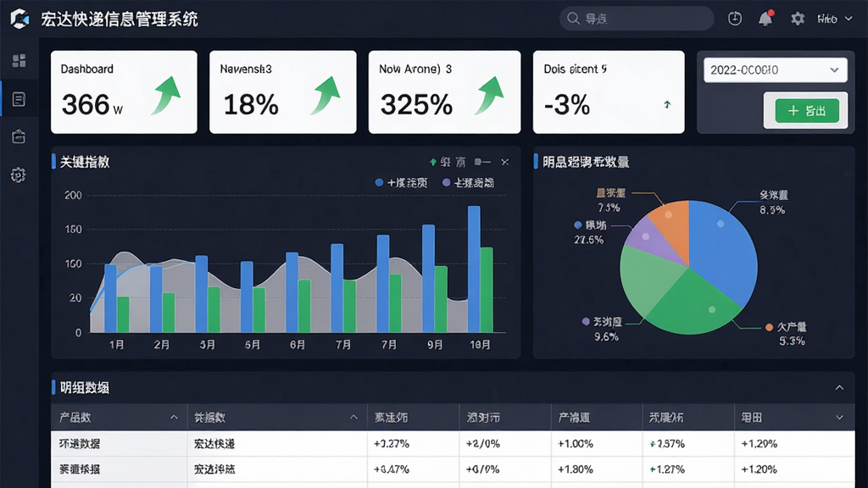The image size is (868, 488).
Task: Click the 宏达快递信息管理系统 title text
Action: tap(120, 19)
